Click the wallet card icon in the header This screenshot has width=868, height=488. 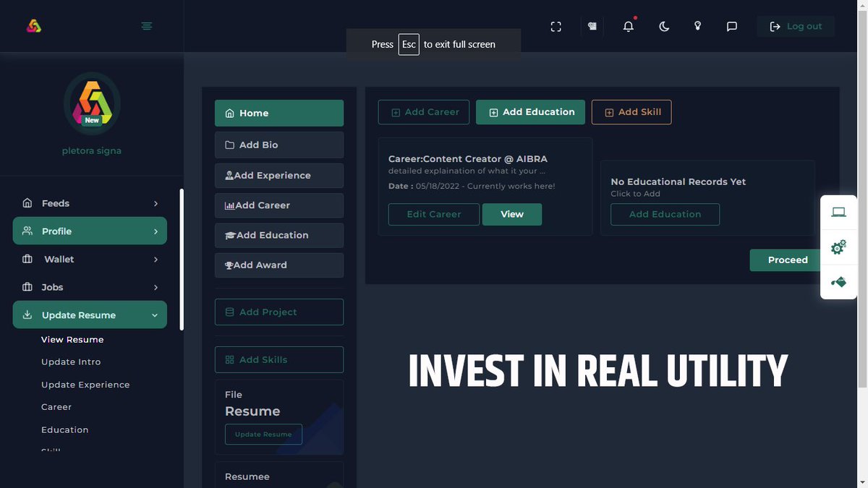592,27
